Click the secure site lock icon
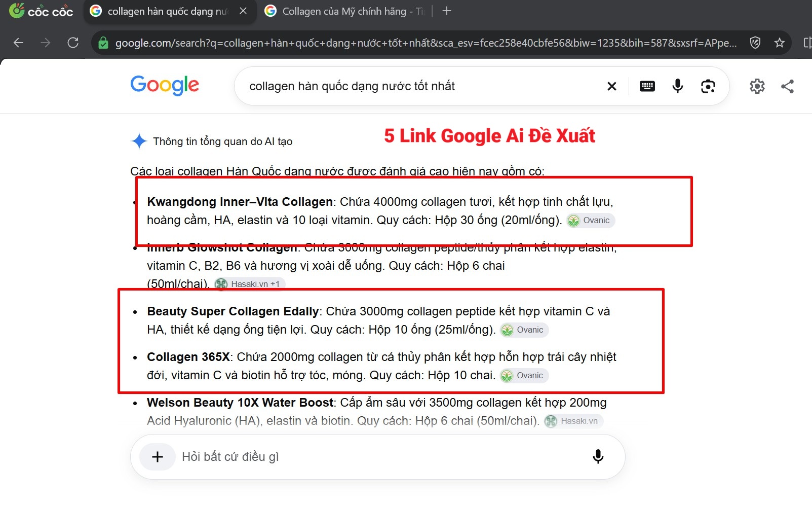The height and width of the screenshot is (505, 812). [103, 43]
